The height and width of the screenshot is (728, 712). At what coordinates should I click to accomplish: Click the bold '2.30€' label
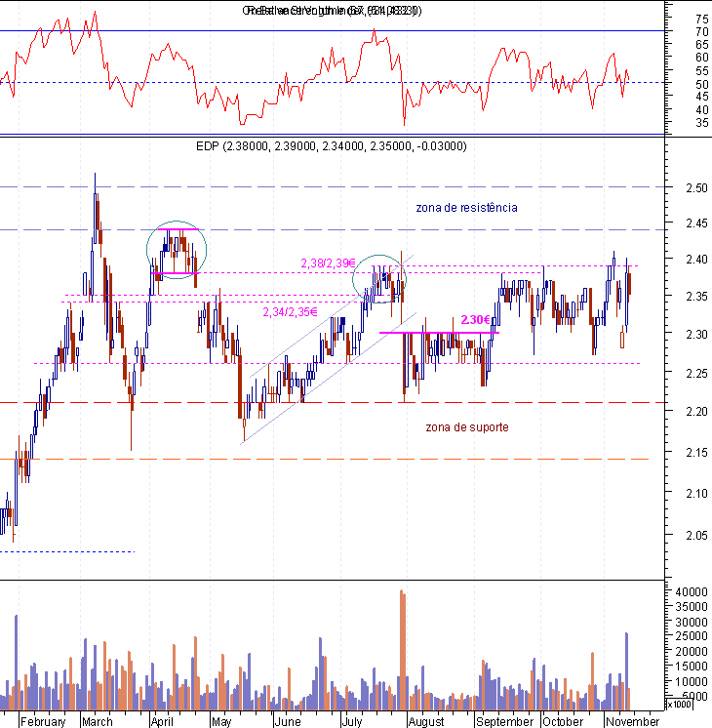(475, 320)
